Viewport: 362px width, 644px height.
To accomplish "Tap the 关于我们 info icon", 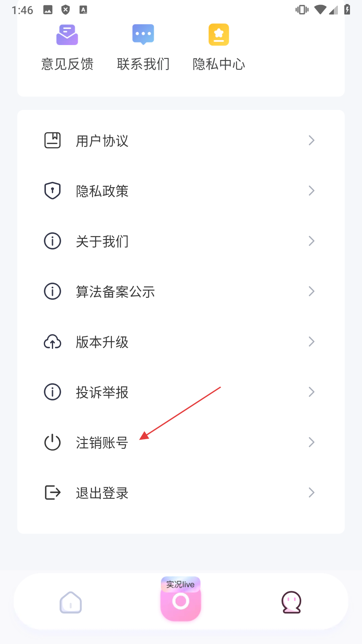I will point(52,241).
